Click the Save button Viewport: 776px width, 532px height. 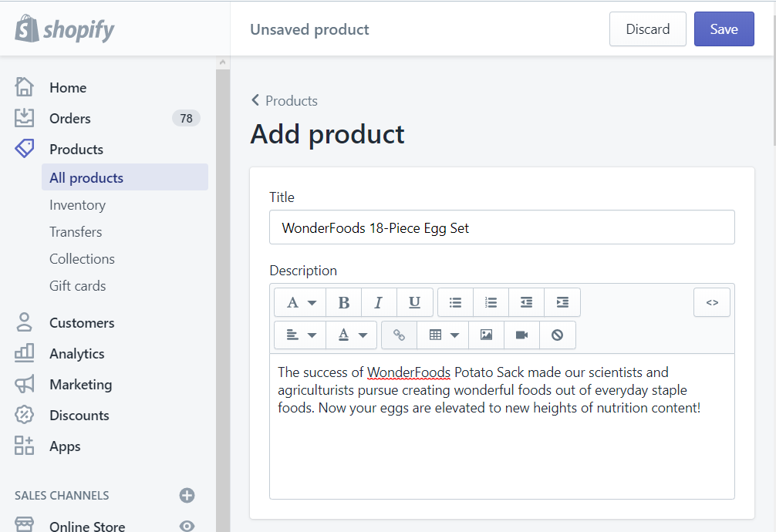tap(724, 29)
